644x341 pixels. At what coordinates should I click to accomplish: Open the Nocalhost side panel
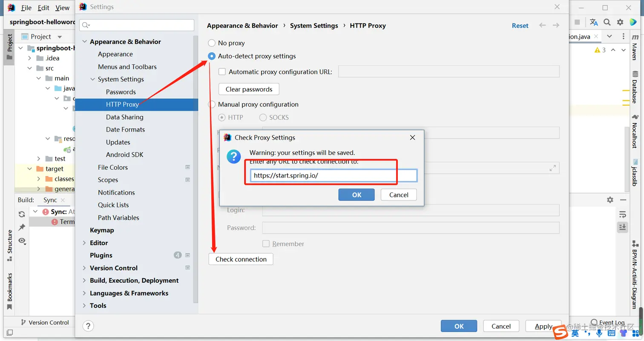click(x=635, y=131)
